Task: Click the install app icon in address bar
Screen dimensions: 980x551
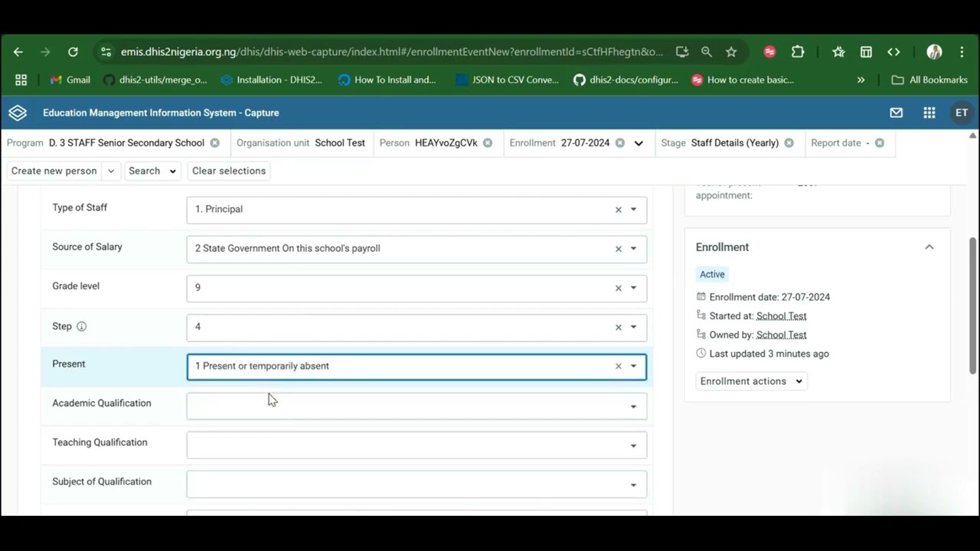Action: click(x=682, y=52)
